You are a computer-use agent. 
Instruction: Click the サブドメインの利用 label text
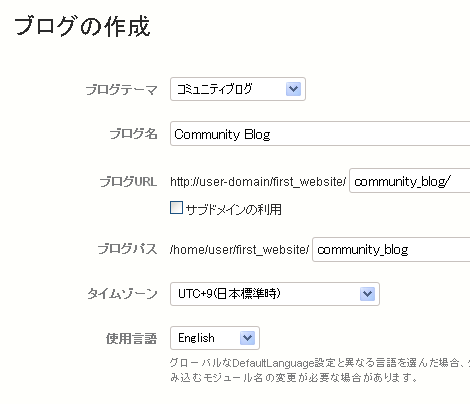(233, 209)
